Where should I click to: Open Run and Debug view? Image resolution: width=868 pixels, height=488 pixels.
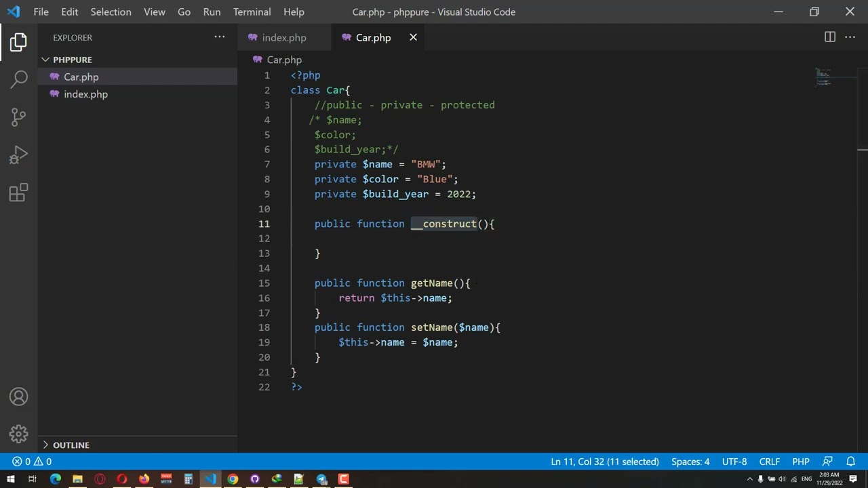pyautogui.click(x=18, y=155)
